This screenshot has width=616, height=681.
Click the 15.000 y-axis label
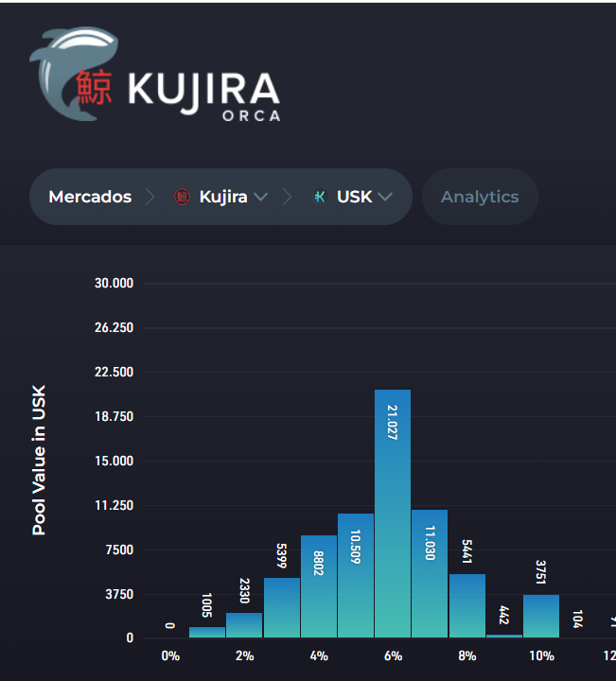(114, 461)
